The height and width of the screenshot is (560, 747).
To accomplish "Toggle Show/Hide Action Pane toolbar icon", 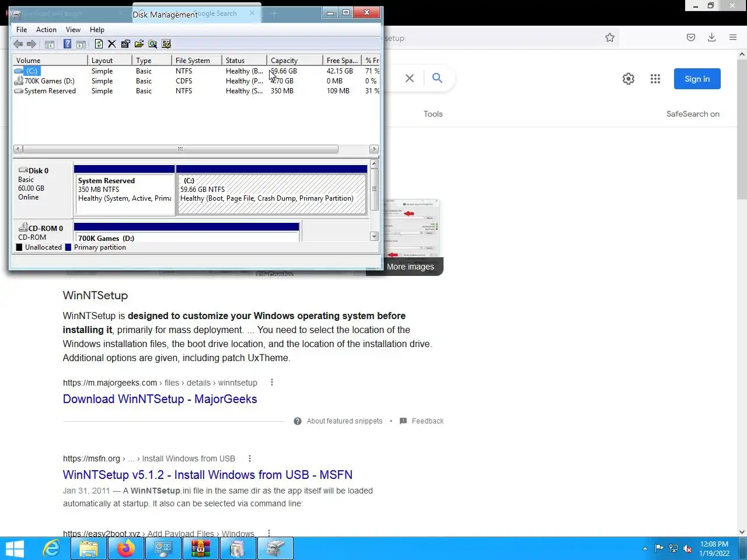I will pos(81,44).
